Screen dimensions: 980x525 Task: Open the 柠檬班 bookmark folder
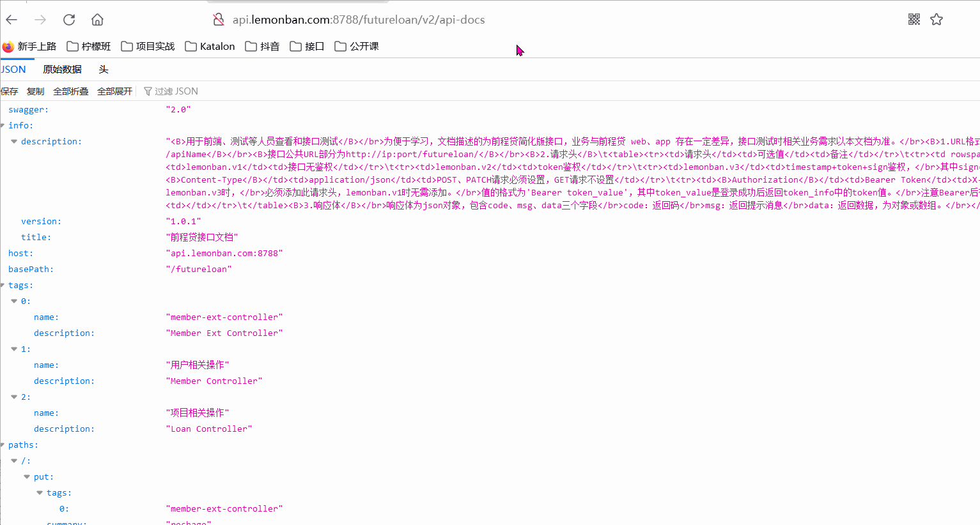[89, 47]
